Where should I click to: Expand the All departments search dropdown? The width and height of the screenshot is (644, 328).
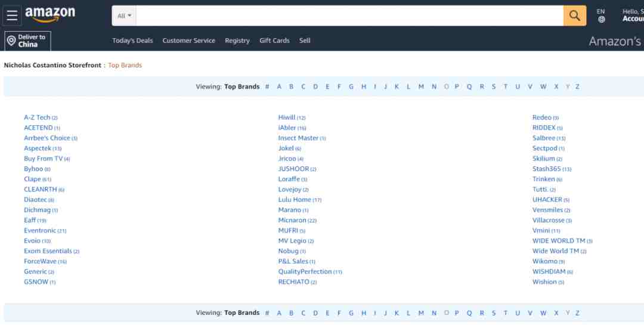tap(124, 16)
